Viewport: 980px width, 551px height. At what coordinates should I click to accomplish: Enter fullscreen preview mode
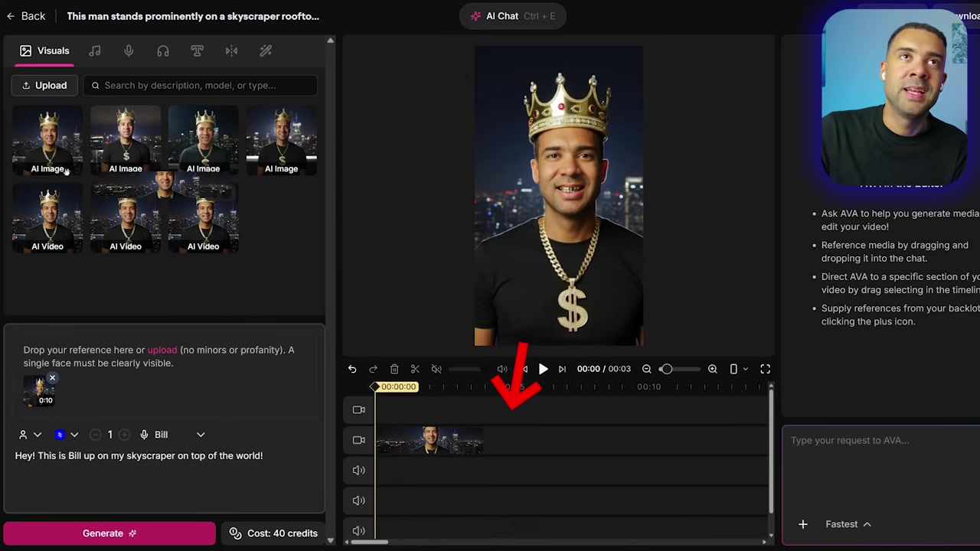[x=765, y=369]
